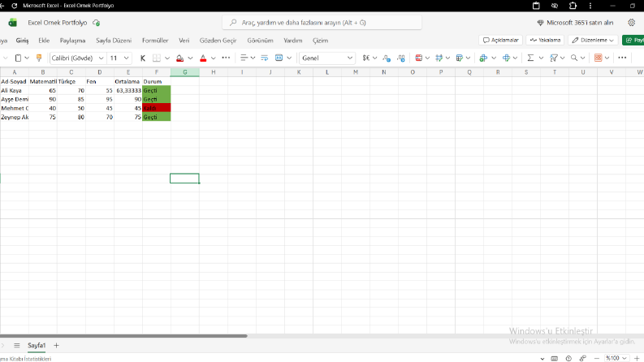Switch to the Gözden Geçir tab
The height and width of the screenshot is (362, 644).
click(218, 41)
